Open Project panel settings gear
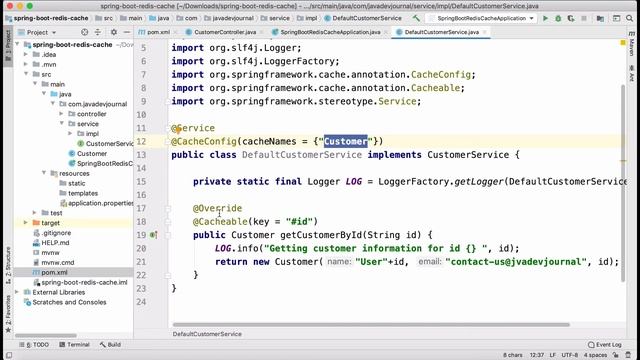The height and width of the screenshot is (360, 640). pos(114,32)
